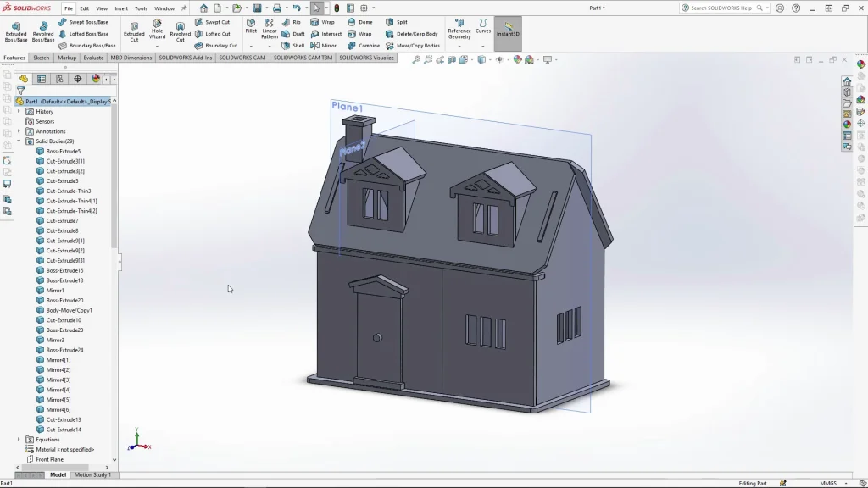This screenshot has width=868, height=488.
Task: Open the PropertyManager tab icon
Action: pos(42,79)
